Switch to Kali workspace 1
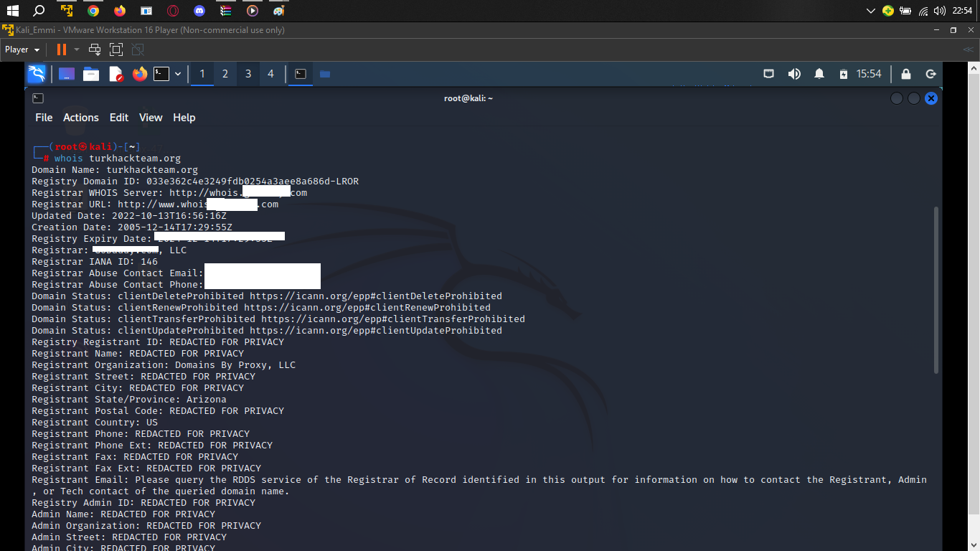This screenshot has width=980, height=551. [202, 74]
